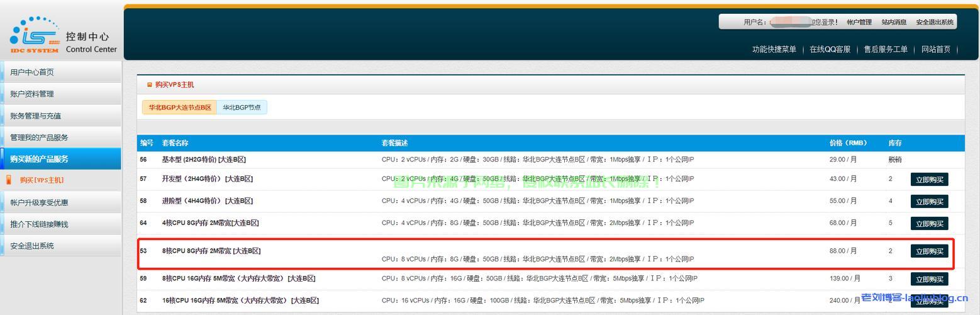This screenshot has height=315, width=980.
Task: Select plan name 8核CPU 16G内存 5M带宽（大内存大带宽）
Action: click(238, 278)
